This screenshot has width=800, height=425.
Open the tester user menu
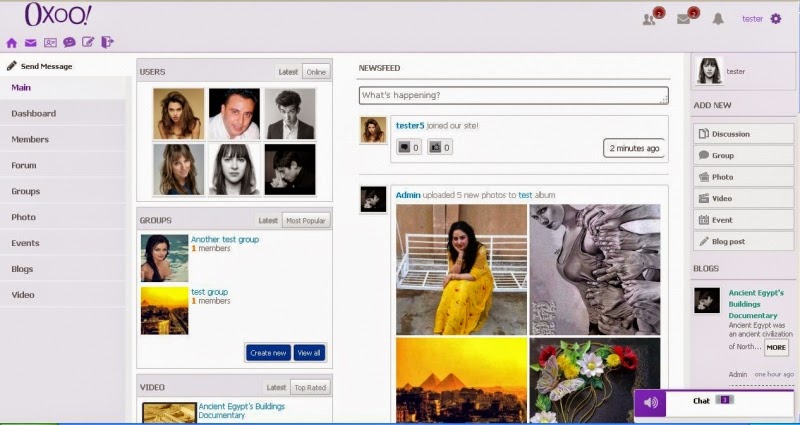(752, 18)
